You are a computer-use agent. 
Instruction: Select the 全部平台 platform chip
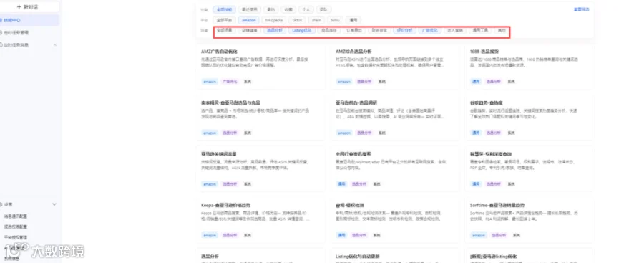click(x=224, y=20)
